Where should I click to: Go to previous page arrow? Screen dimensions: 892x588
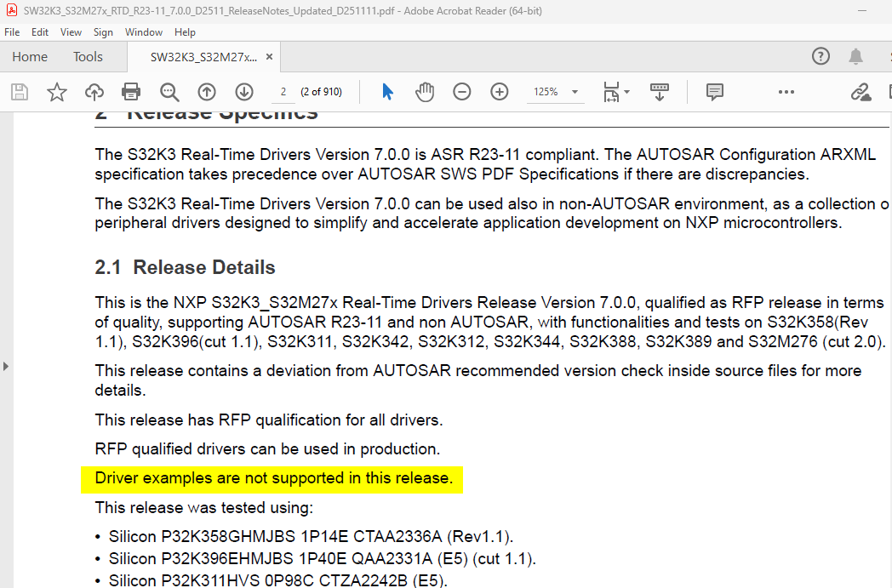207,92
